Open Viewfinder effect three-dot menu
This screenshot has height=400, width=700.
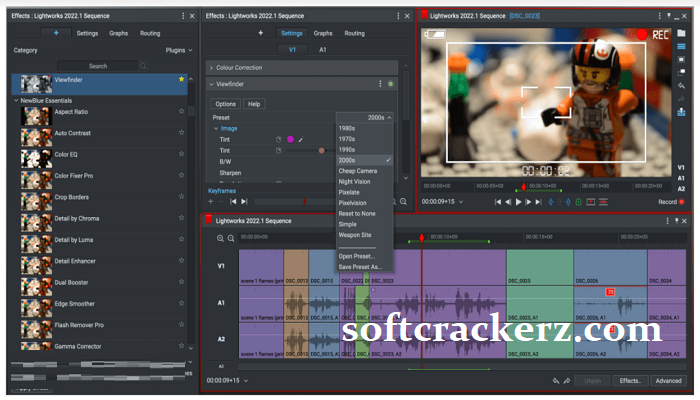tap(380, 84)
